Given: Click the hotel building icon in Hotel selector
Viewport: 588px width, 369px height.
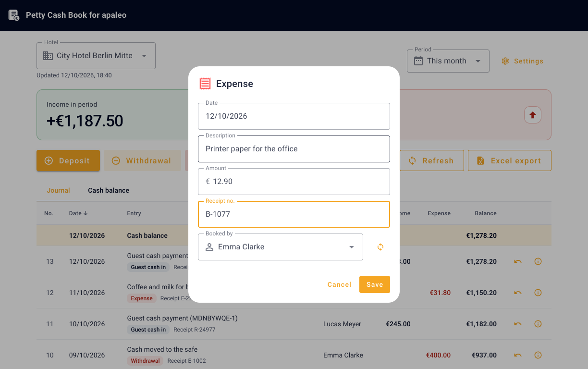Looking at the screenshot, I should pyautogui.click(x=48, y=56).
